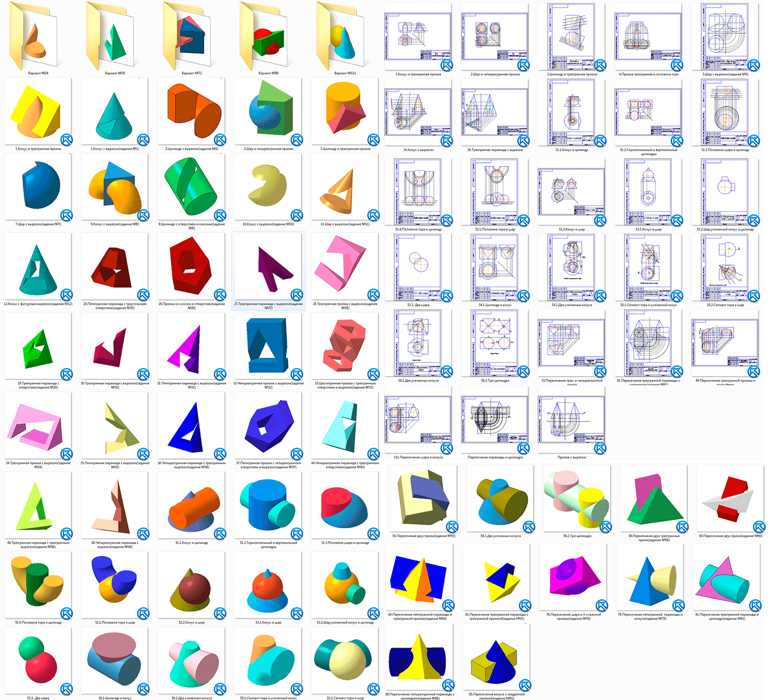Click label '53.2.Шар,усеченный конус и цилиндр' under the drawing
771x700 pixels.
click(725, 229)
